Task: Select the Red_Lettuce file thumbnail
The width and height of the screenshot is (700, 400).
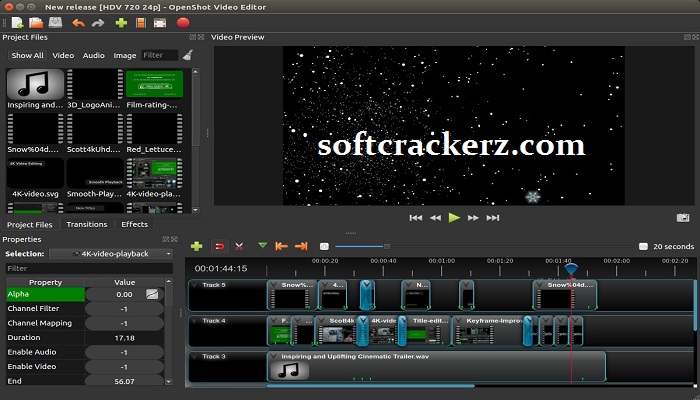Action: [154, 129]
